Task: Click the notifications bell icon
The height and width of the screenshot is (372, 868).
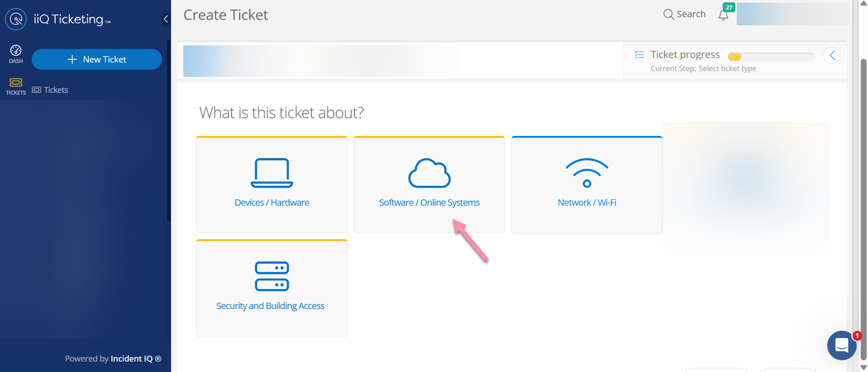Action: click(x=723, y=15)
